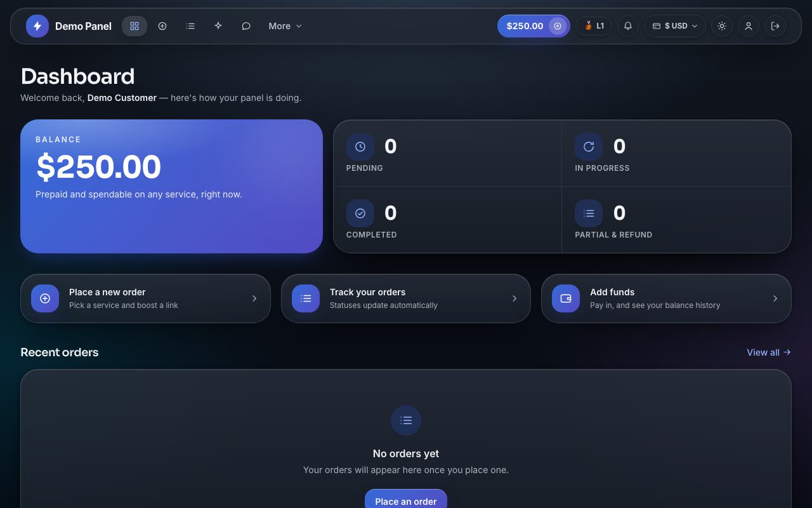Click the Demo Panel lightning bolt logo
812x508 pixels.
pos(37,26)
